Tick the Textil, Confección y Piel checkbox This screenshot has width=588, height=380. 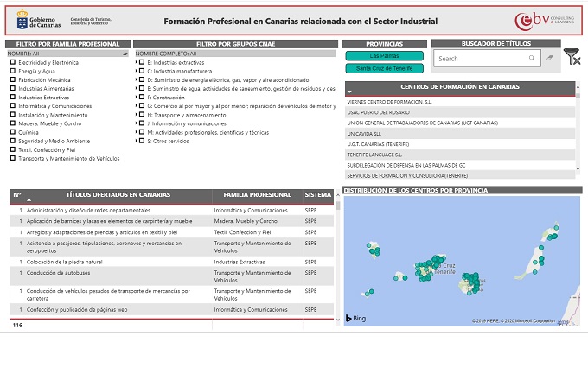point(13,149)
